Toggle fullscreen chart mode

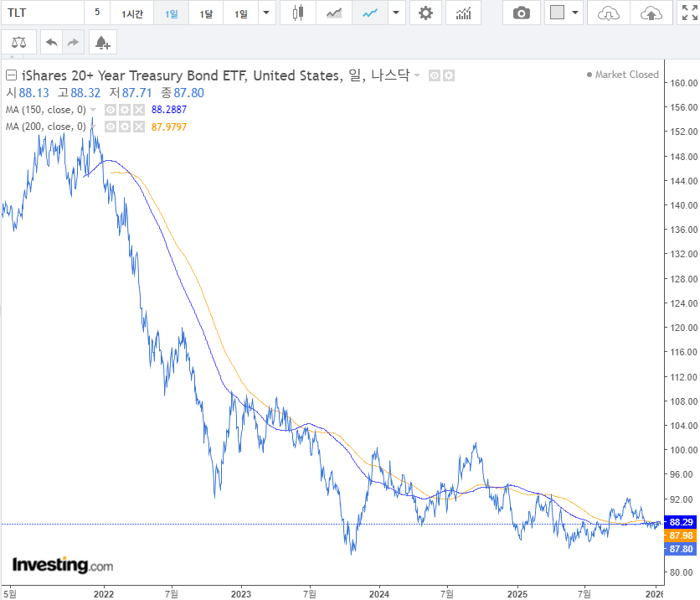tap(689, 13)
